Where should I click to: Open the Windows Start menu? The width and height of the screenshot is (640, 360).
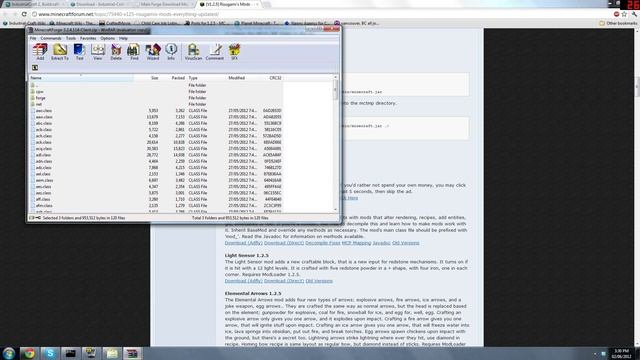point(9,353)
